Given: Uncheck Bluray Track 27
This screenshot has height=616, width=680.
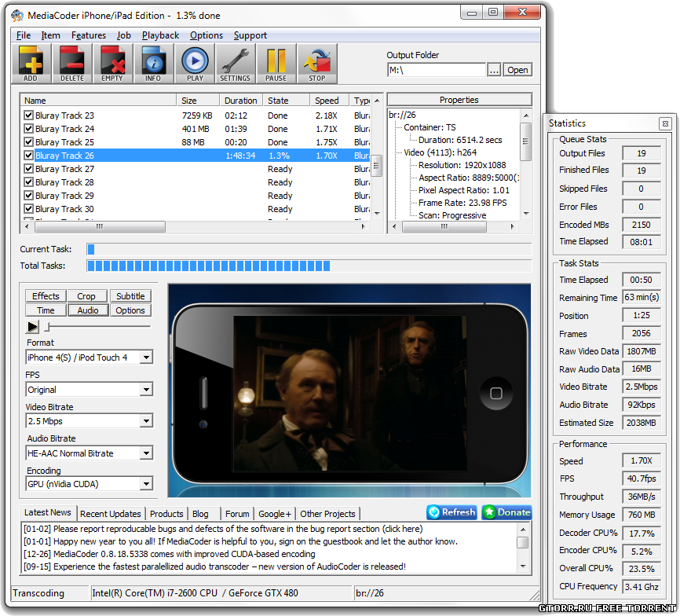Looking at the screenshot, I should [x=28, y=169].
